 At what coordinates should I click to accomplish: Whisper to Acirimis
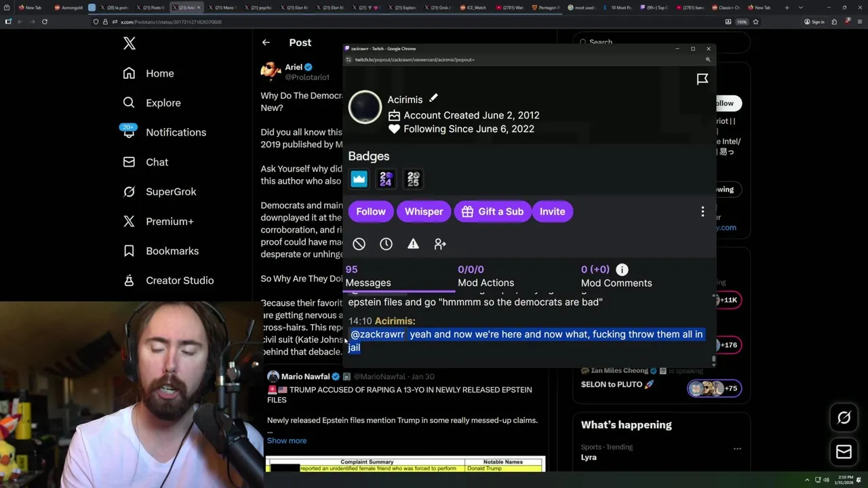pos(424,211)
